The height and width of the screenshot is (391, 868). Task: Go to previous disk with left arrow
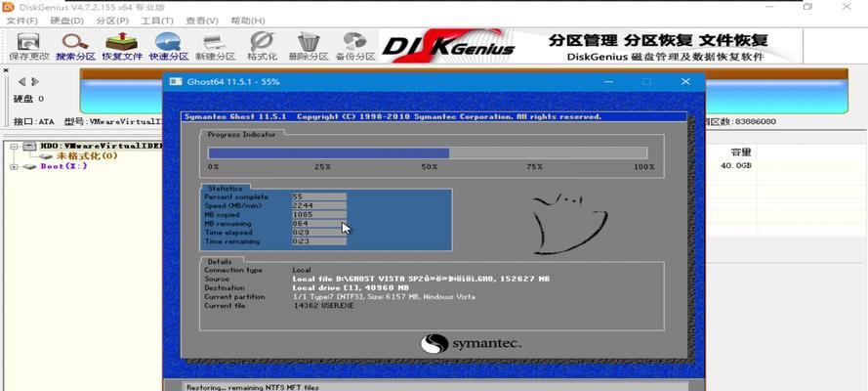click(x=22, y=82)
